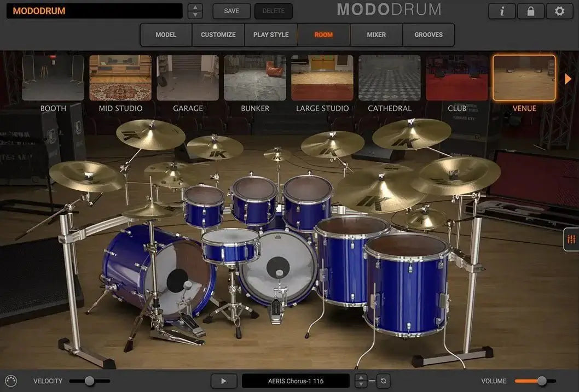Open the CUSTOMIZE tab

(218, 34)
